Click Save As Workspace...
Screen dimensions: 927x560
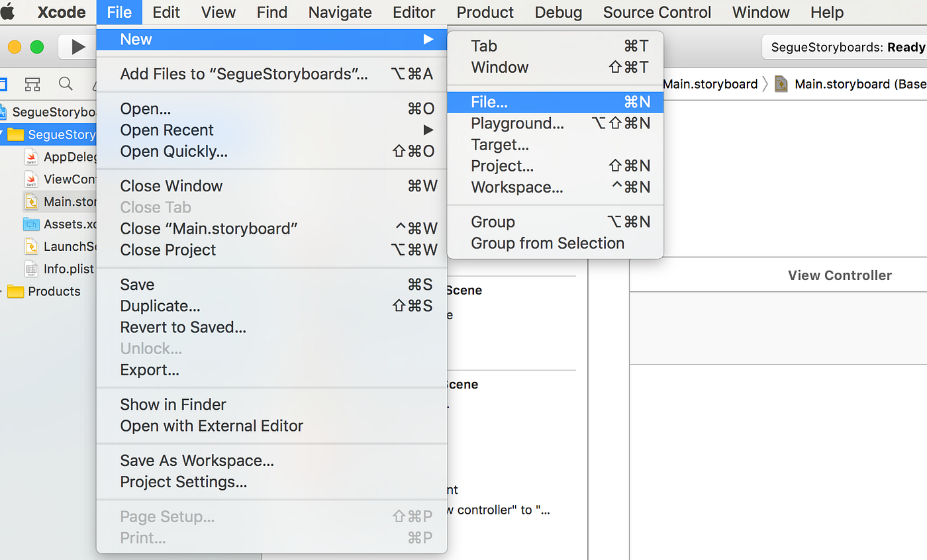click(x=196, y=460)
